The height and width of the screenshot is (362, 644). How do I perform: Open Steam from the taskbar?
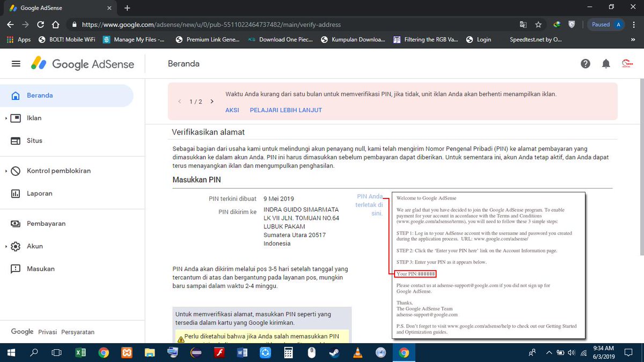335,353
